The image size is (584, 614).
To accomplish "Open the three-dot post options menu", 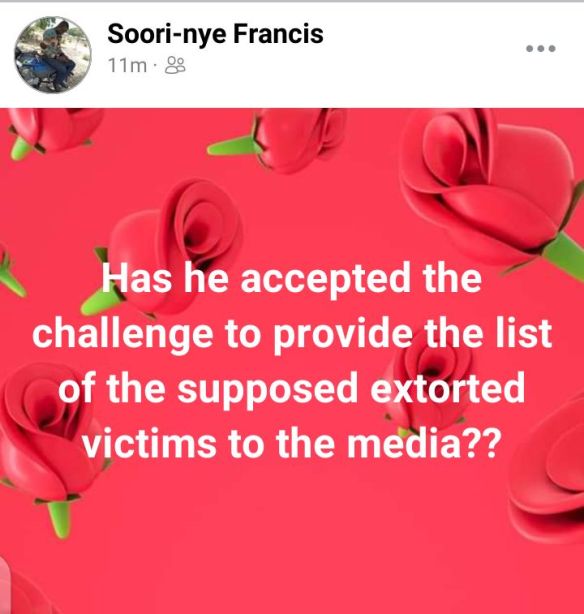I will (x=541, y=49).
